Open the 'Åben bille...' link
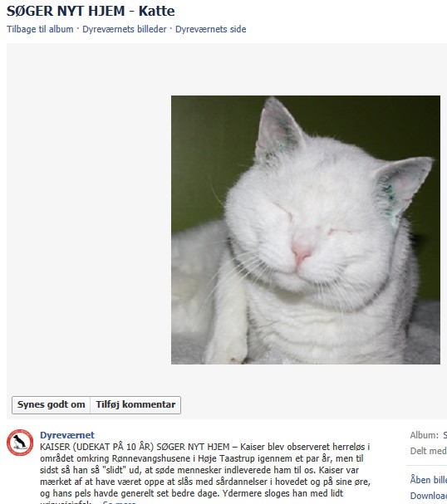The height and width of the screenshot is (504, 447). [429, 480]
